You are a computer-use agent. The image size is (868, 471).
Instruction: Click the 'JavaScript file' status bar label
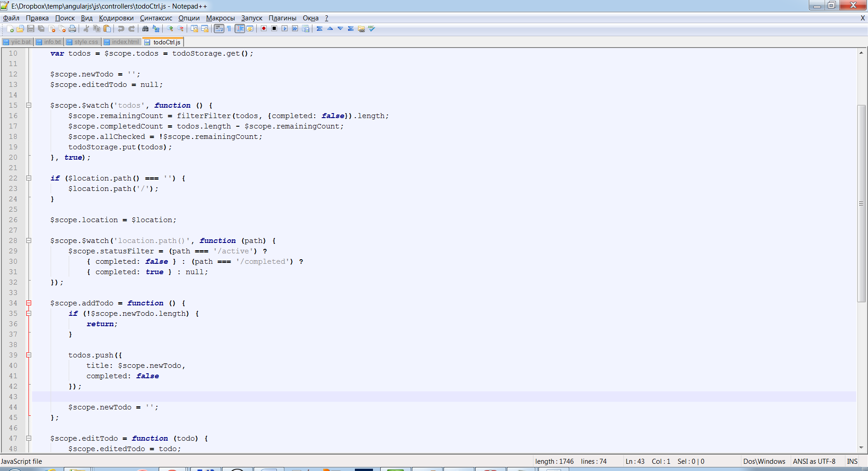pyautogui.click(x=21, y=461)
